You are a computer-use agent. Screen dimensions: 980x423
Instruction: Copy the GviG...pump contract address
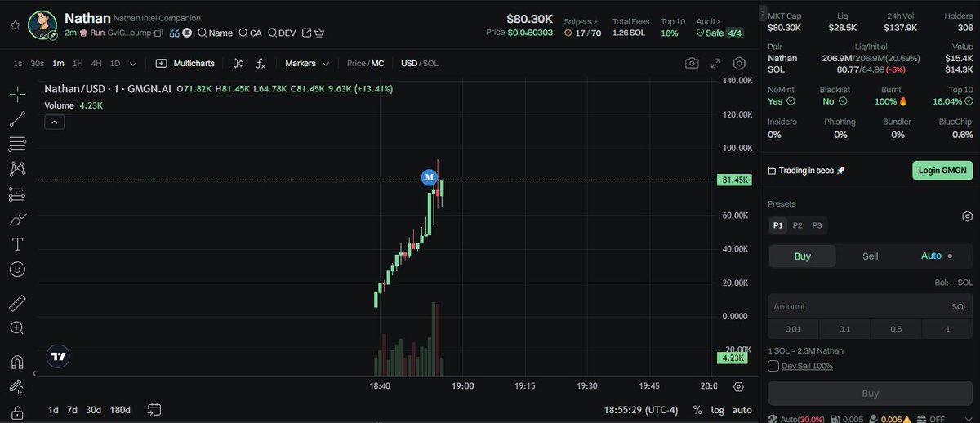click(x=159, y=33)
